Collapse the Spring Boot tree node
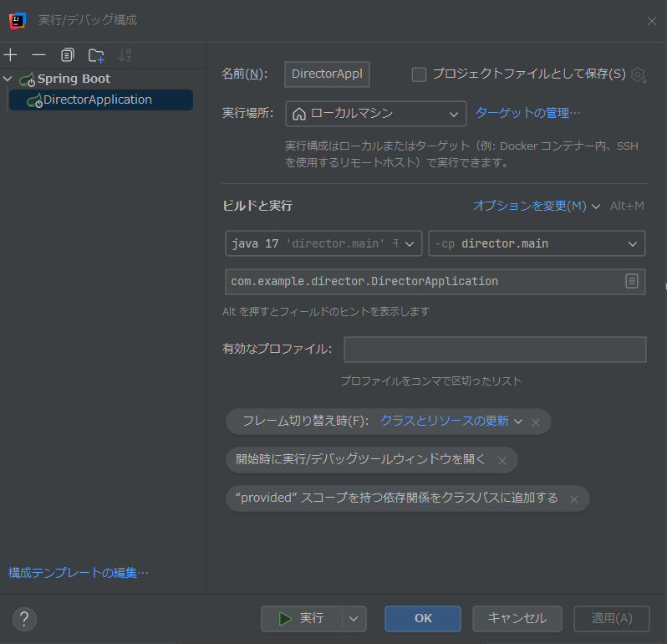667x644 pixels. (8, 79)
